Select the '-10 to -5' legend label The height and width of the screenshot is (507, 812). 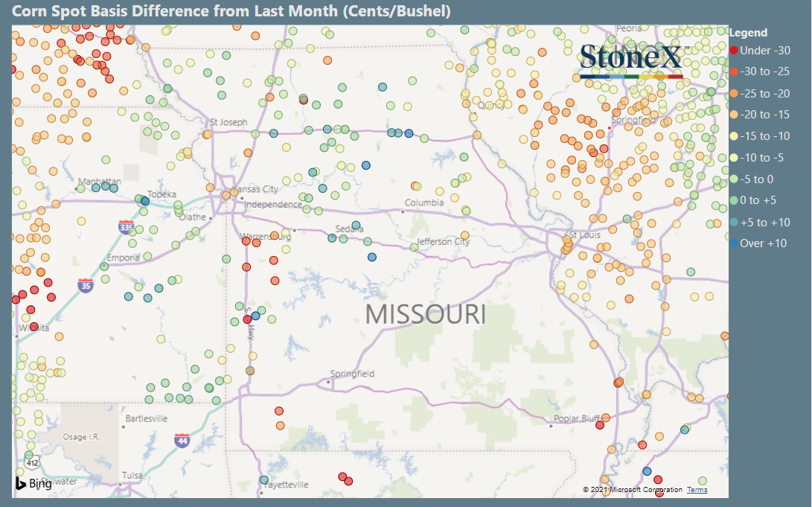[x=762, y=157]
